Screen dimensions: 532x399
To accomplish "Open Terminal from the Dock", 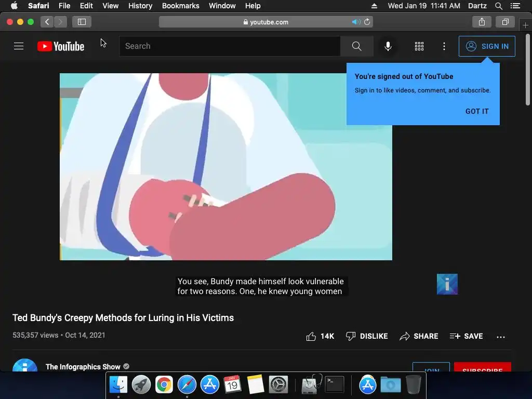I will click(x=335, y=385).
